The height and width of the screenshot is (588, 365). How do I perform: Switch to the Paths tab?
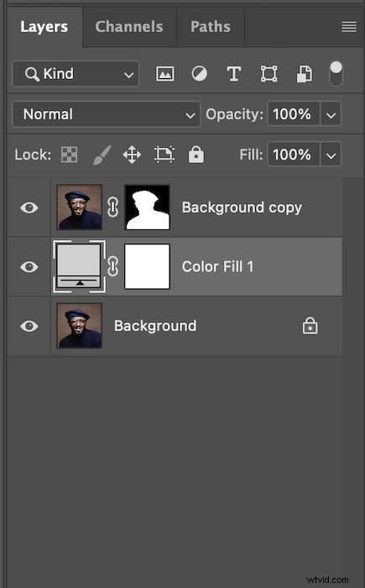211,27
